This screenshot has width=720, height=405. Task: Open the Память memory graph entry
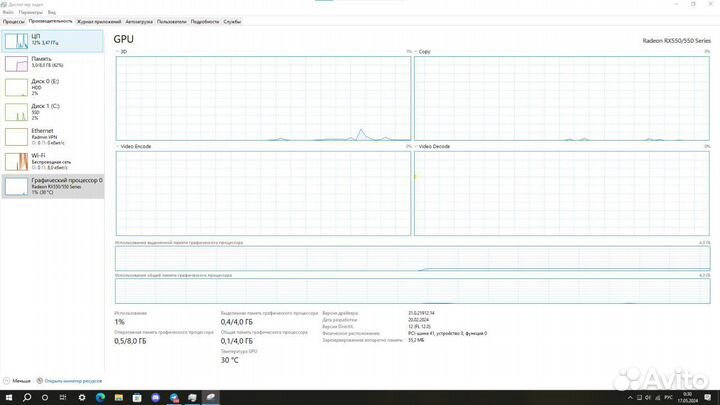point(52,63)
